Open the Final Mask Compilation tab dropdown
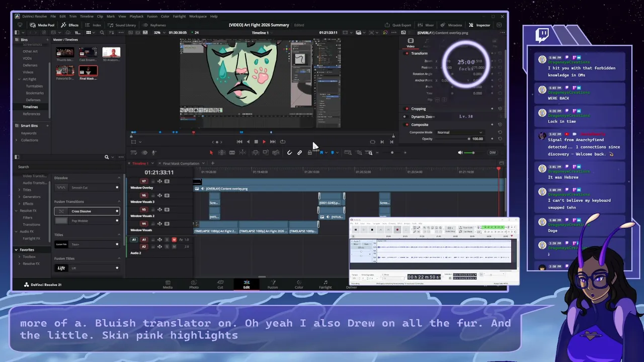 point(203,163)
